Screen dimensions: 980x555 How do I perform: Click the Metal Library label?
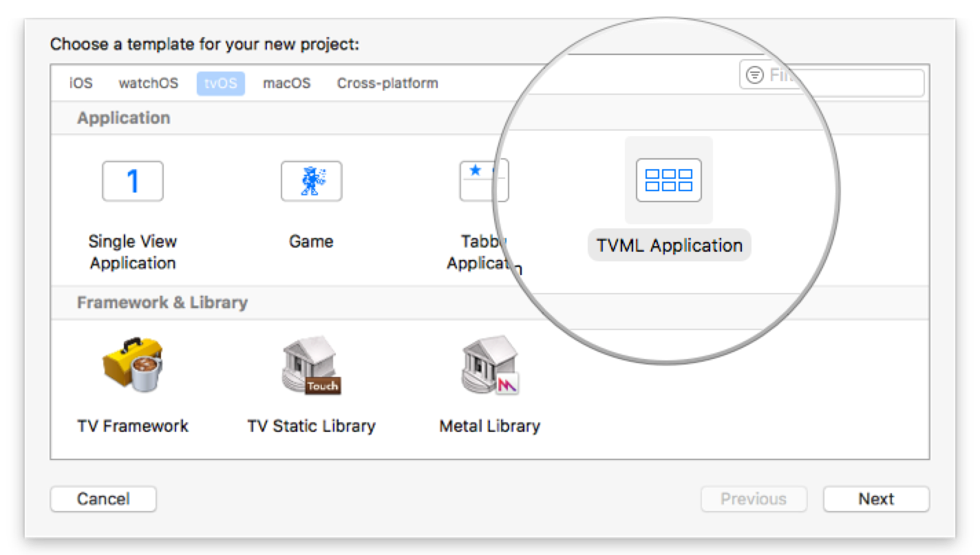coord(490,426)
